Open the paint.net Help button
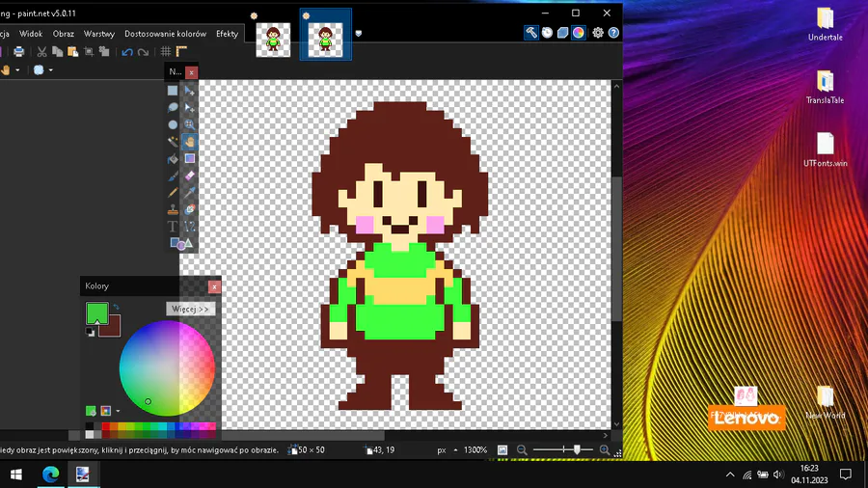Screen dimensions: 868x488 (613, 33)
